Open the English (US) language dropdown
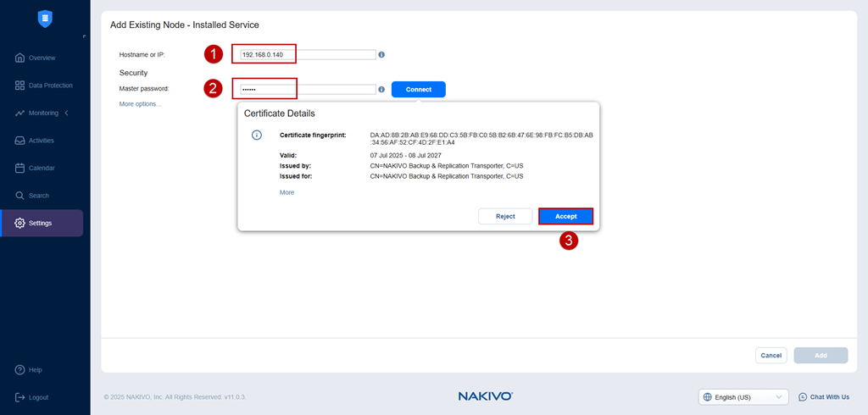The image size is (868, 415). [x=743, y=396]
